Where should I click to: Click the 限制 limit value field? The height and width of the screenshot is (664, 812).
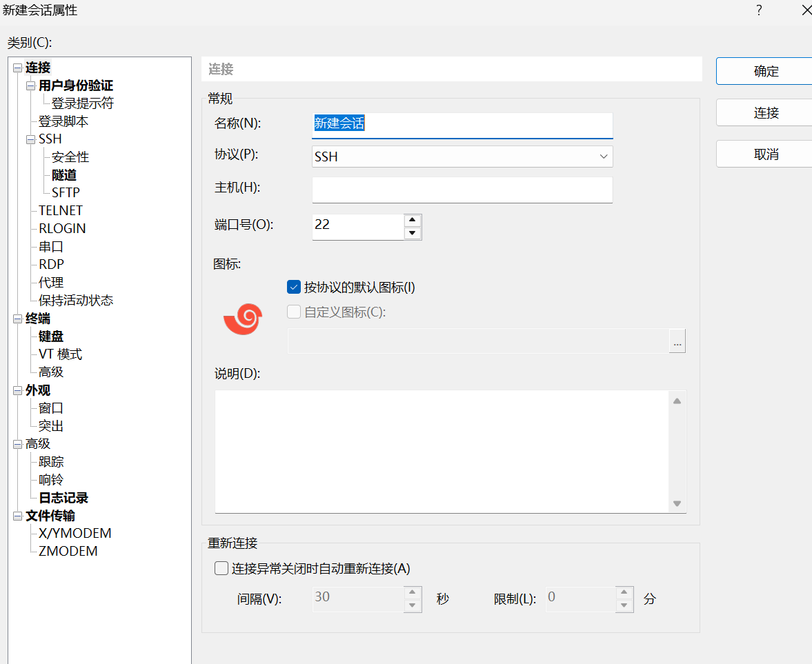(580, 598)
